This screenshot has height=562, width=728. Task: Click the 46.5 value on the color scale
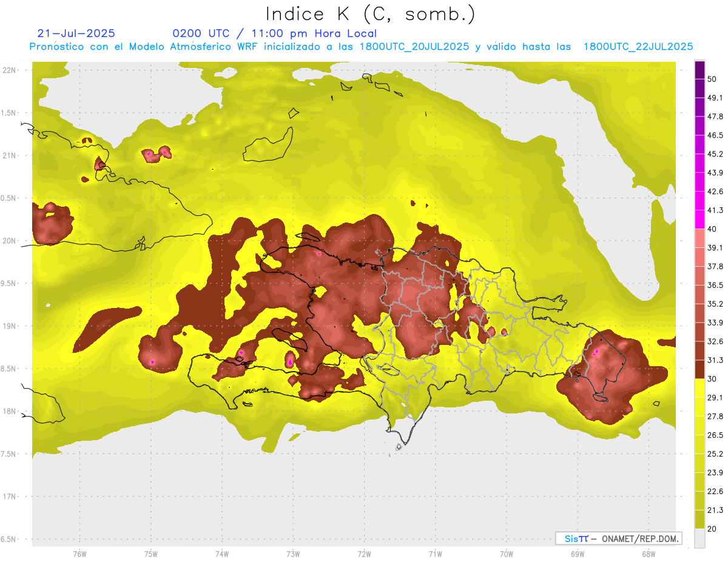(x=715, y=135)
